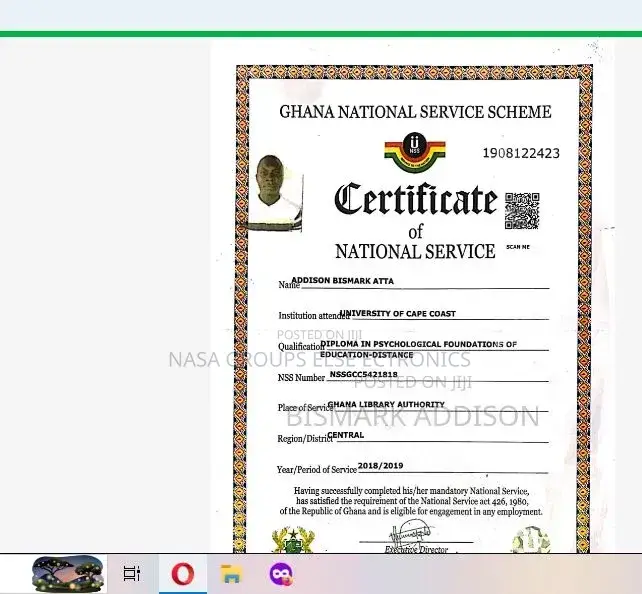
Task: Click the 'GHANA NATIONAL SERVICE SCHEME' heading
Action: [x=415, y=112]
